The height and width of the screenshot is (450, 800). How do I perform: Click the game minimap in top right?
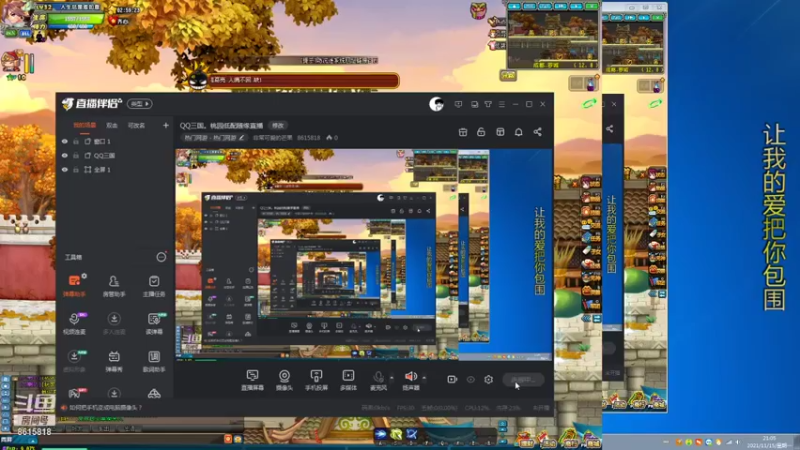pos(553,36)
